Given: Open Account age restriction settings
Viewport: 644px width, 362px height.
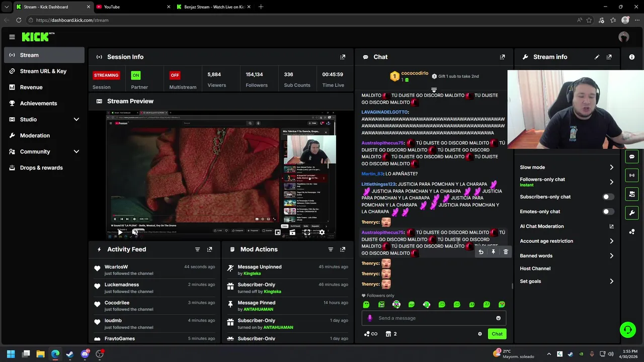Looking at the screenshot, I should point(567,241).
